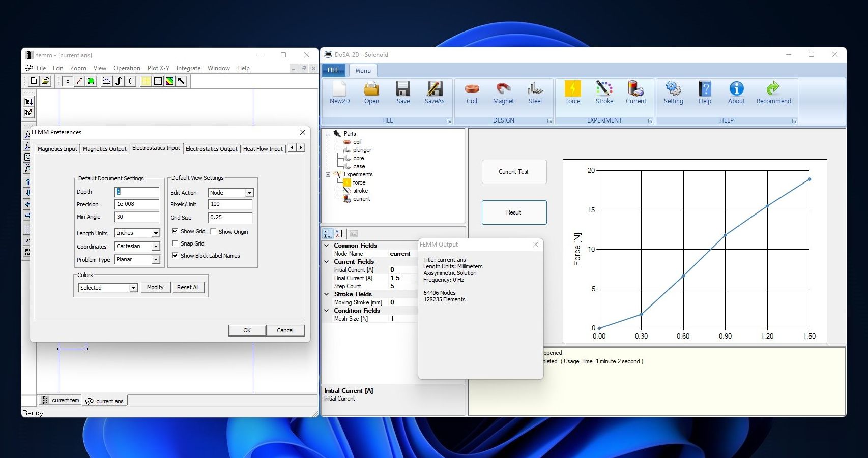Click the Alphabetical A-Z sort icon

tap(339, 234)
